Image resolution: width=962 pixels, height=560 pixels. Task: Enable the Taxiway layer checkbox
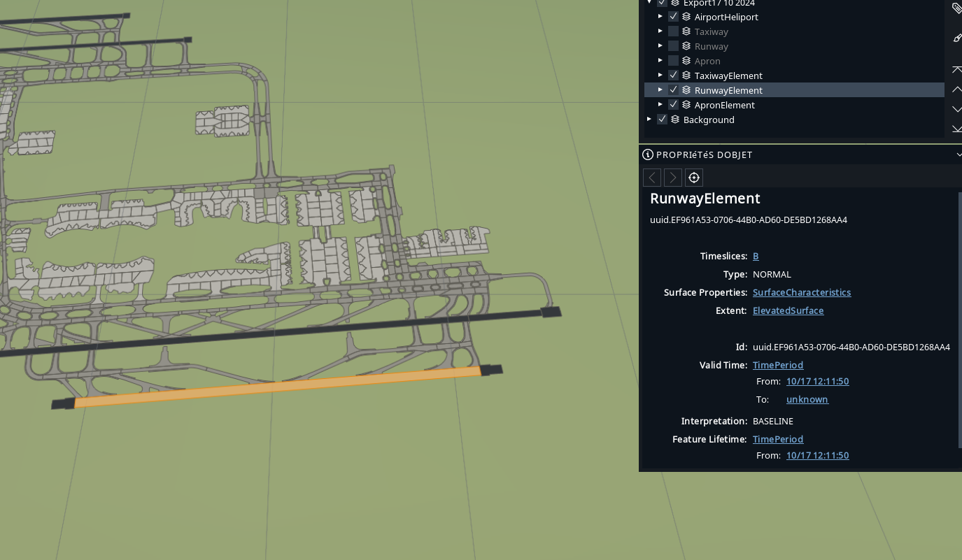click(673, 31)
